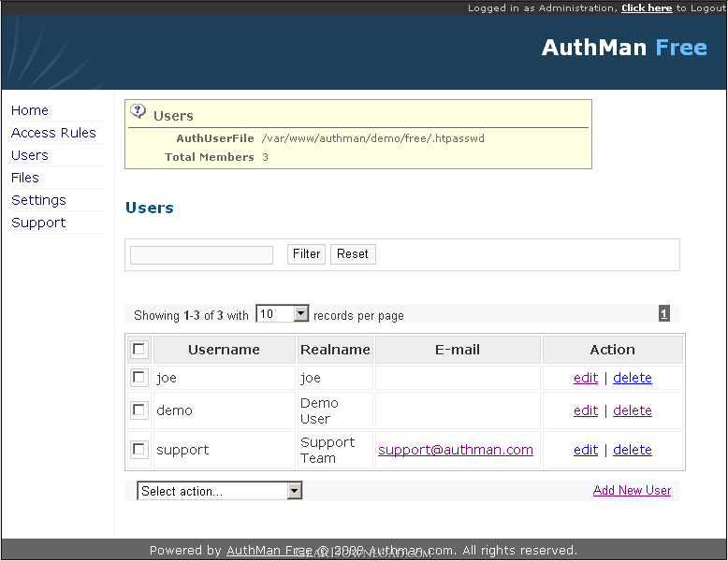
Task: Click the Reset button
Action: click(353, 253)
